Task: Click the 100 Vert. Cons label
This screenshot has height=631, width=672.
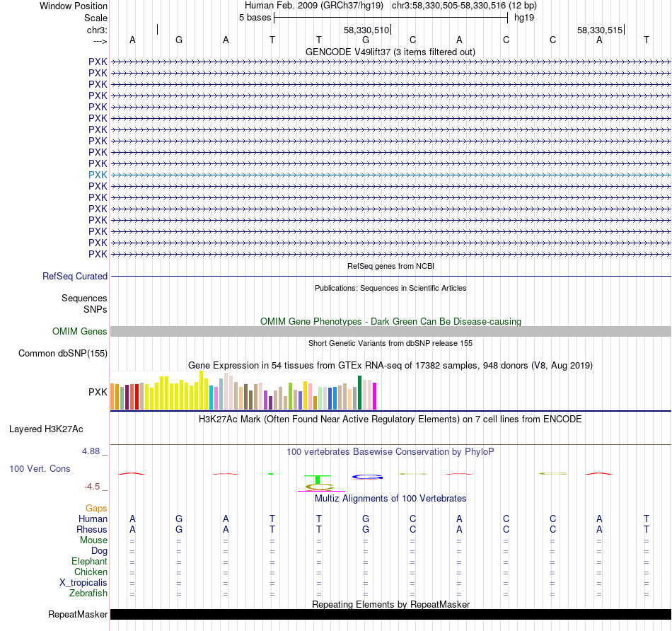Action: click(x=40, y=468)
